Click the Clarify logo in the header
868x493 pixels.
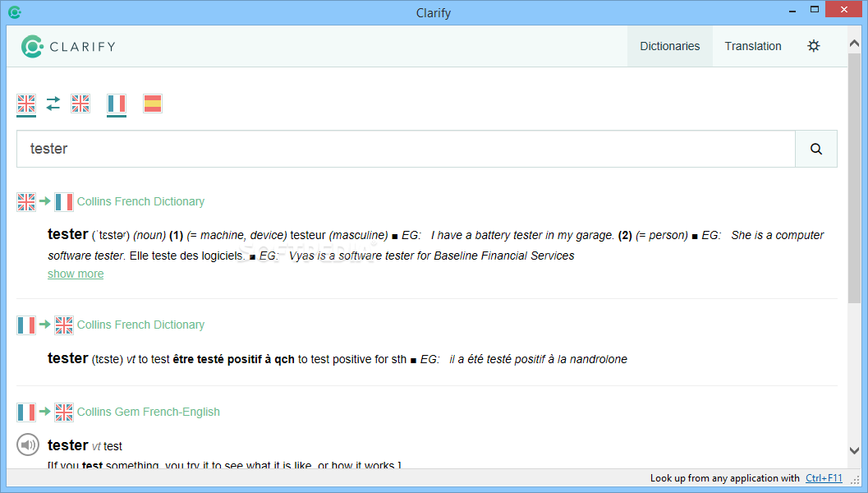click(68, 47)
